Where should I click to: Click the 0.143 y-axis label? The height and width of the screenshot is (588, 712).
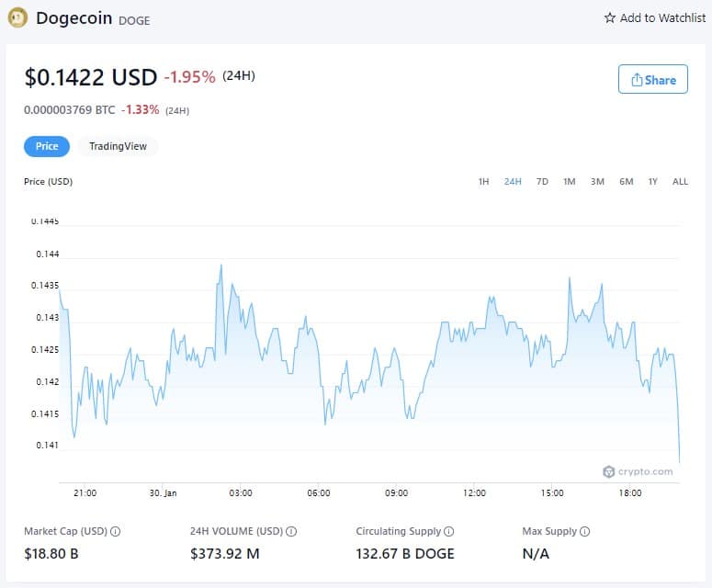tap(48, 317)
